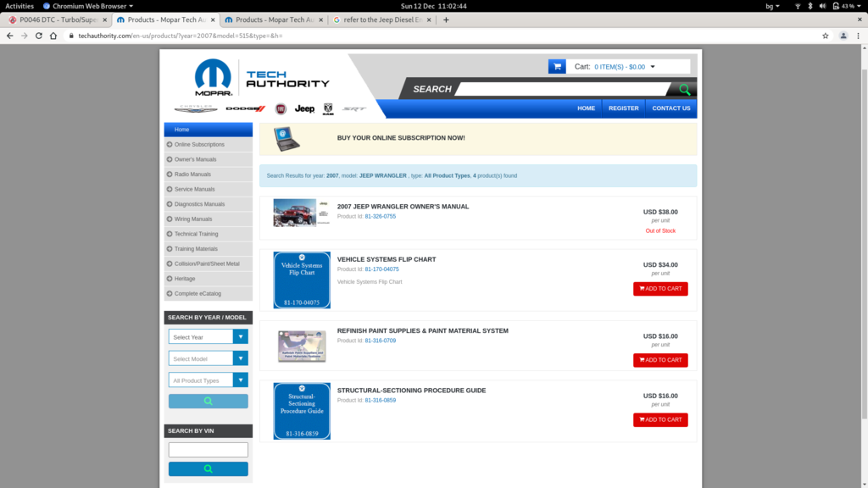Click the search magnifier under Search by VIN
This screenshot has width=868, height=488.
(x=208, y=468)
